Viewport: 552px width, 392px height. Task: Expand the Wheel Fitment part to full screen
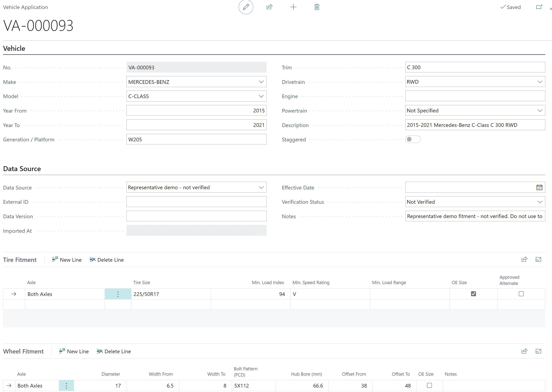click(x=538, y=351)
